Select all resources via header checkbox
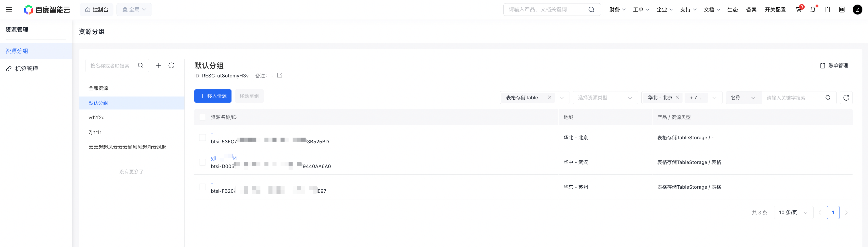Viewport: 868px width, 247px height. (x=202, y=117)
